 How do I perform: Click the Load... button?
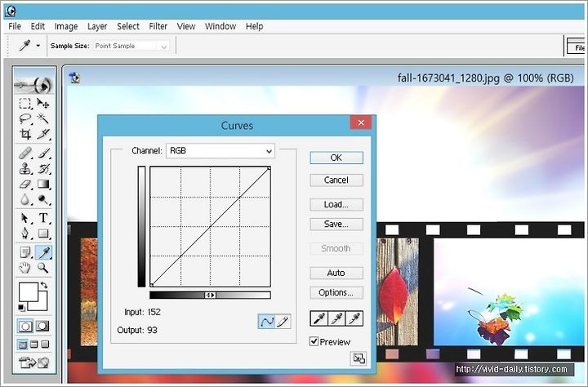point(336,204)
